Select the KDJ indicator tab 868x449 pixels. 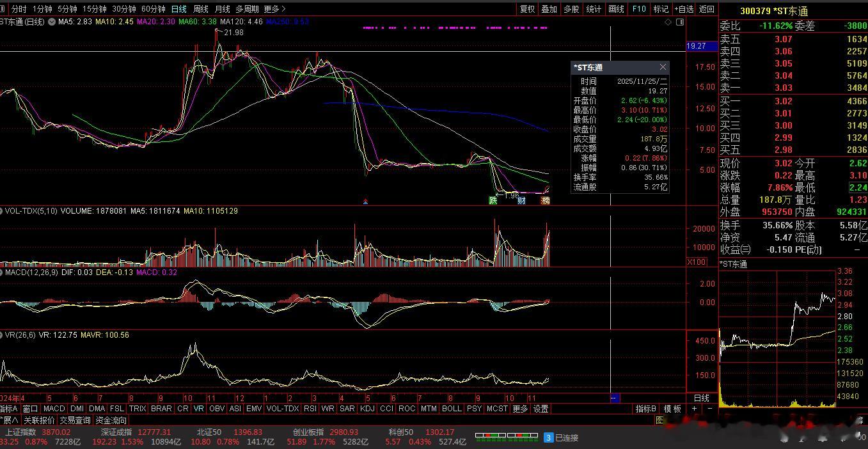coord(367,409)
